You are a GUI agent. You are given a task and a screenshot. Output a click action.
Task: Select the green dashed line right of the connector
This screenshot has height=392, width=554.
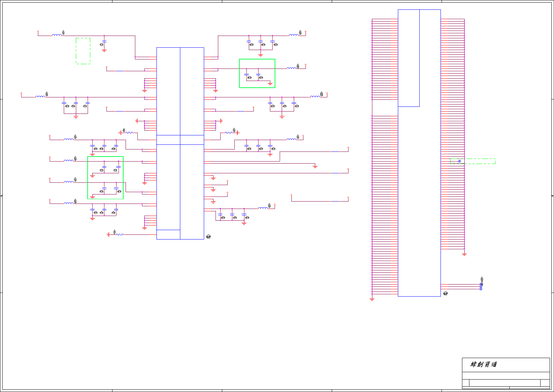[473, 159]
